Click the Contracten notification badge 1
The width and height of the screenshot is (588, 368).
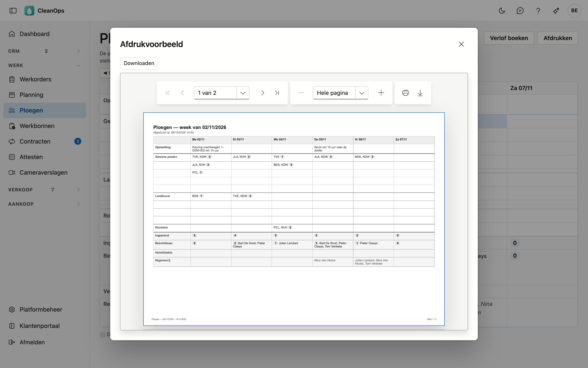pos(78,141)
